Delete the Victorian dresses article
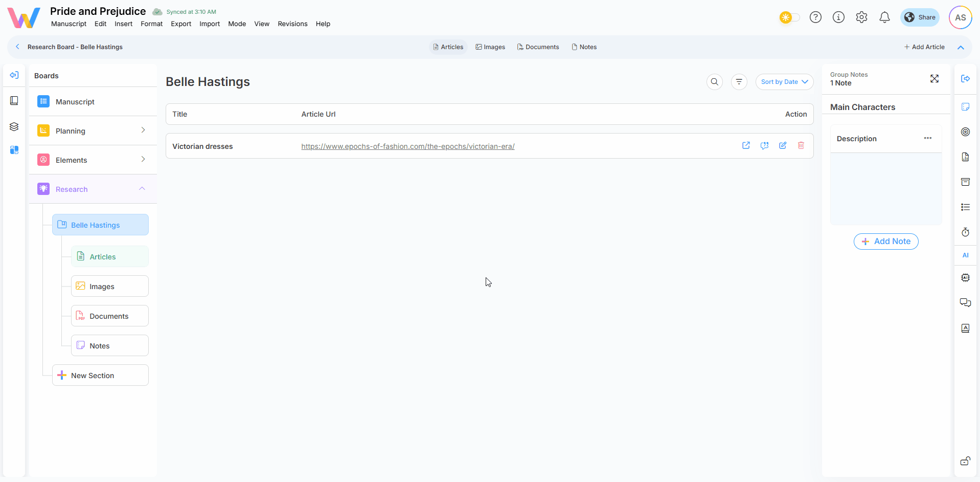The image size is (980, 482). click(801, 146)
